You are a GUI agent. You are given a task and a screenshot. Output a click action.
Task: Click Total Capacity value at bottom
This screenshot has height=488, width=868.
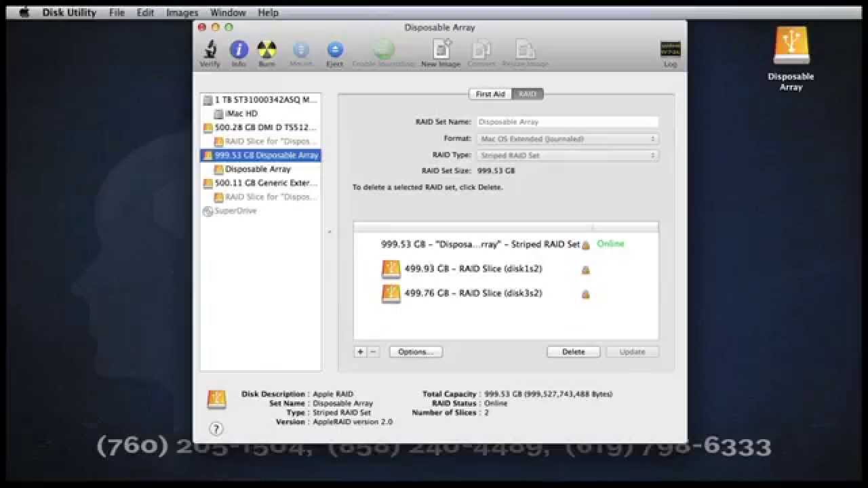(549, 394)
